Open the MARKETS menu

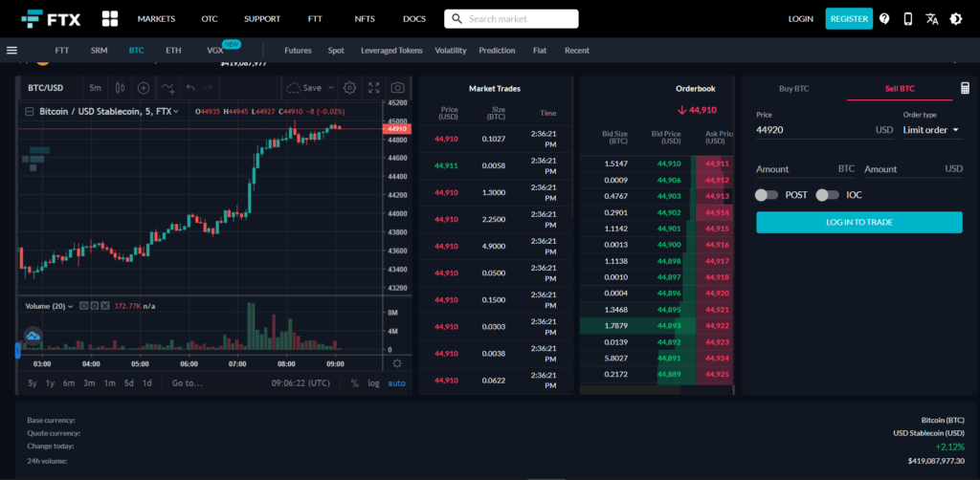click(156, 19)
